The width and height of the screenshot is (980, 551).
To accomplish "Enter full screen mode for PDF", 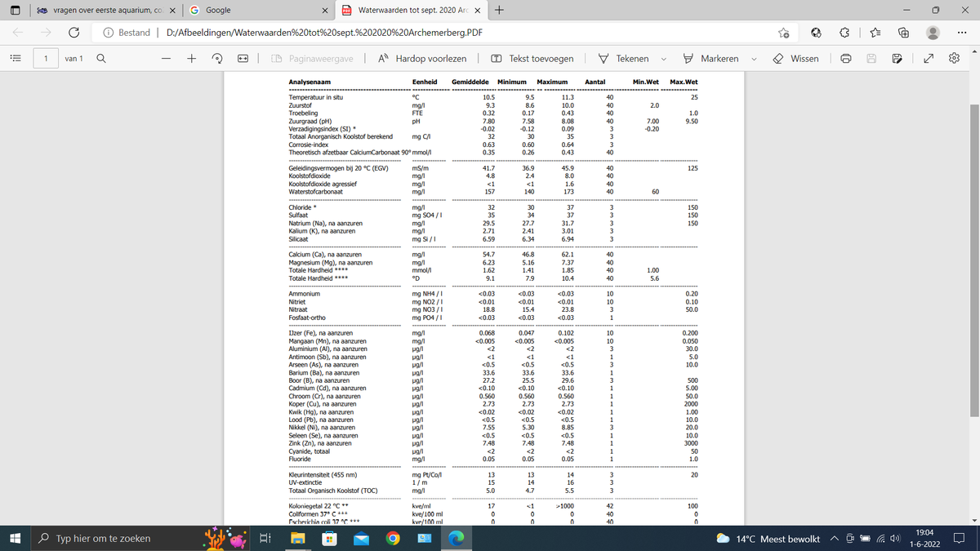I will click(927, 59).
